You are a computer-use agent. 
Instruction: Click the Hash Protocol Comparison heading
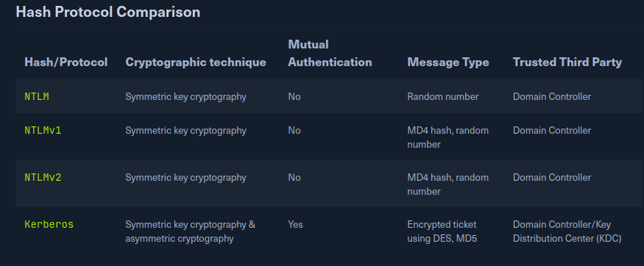108,12
